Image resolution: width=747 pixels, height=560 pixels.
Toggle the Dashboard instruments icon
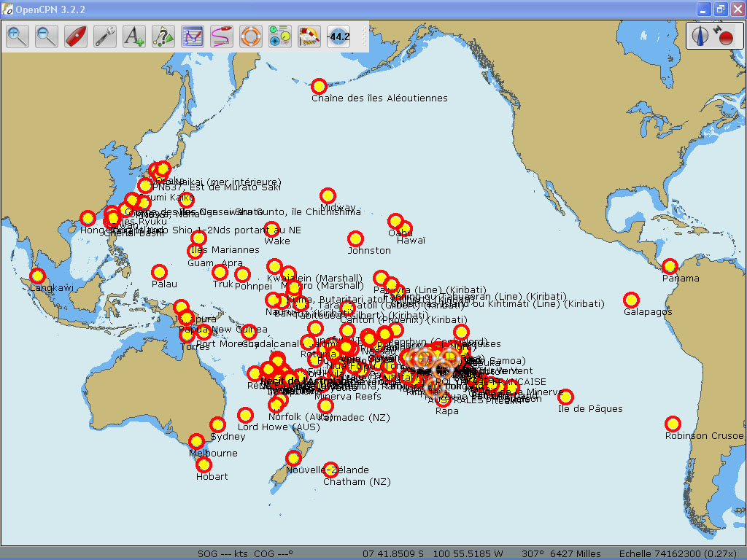(280, 36)
